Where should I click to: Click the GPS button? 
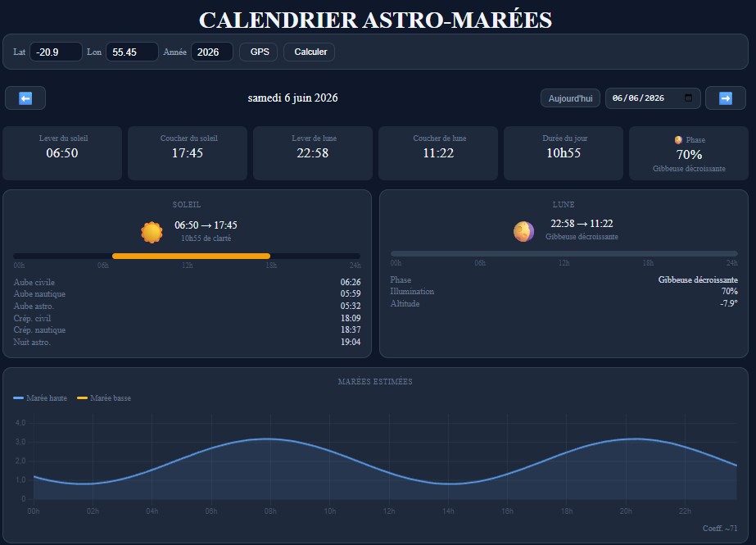coord(259,52)
